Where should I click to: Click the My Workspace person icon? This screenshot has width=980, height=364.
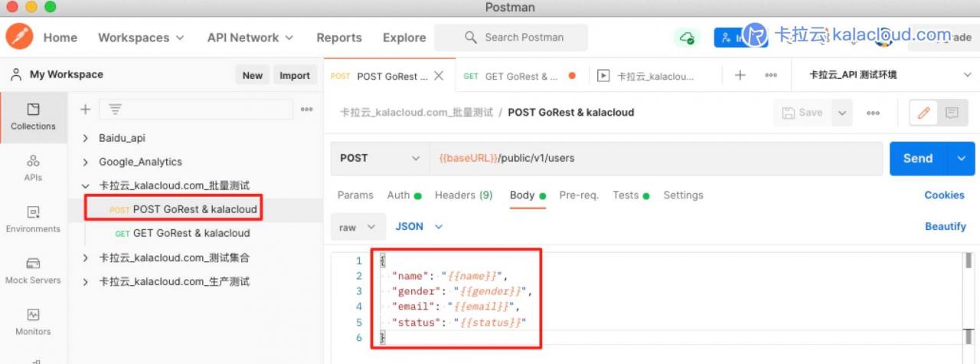[15, 74]
